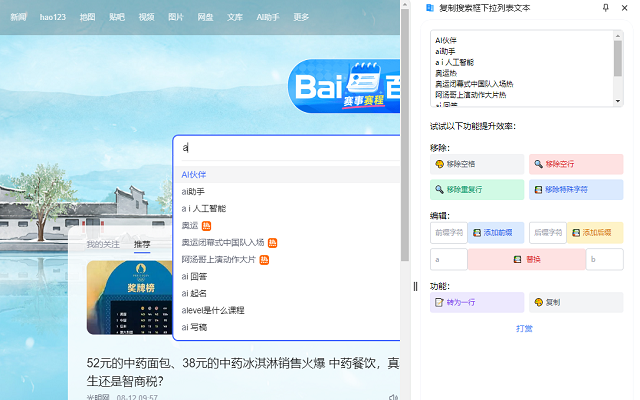Viewport: 640px width, 400px height.
Task: Switch to the 推荐 feed tab
Action: pos(142,244)
